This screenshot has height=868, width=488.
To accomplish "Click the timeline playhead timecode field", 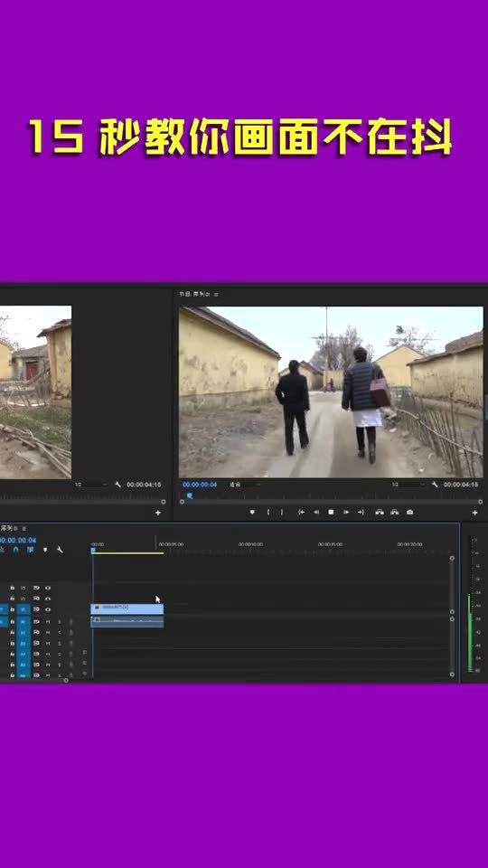I will pyautogui.click(x=18, y=541).
